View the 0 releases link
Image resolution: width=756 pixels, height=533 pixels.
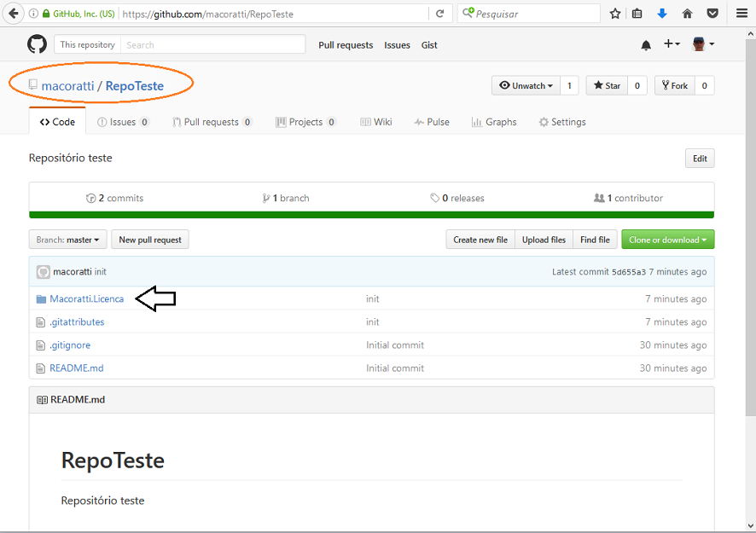457,198
